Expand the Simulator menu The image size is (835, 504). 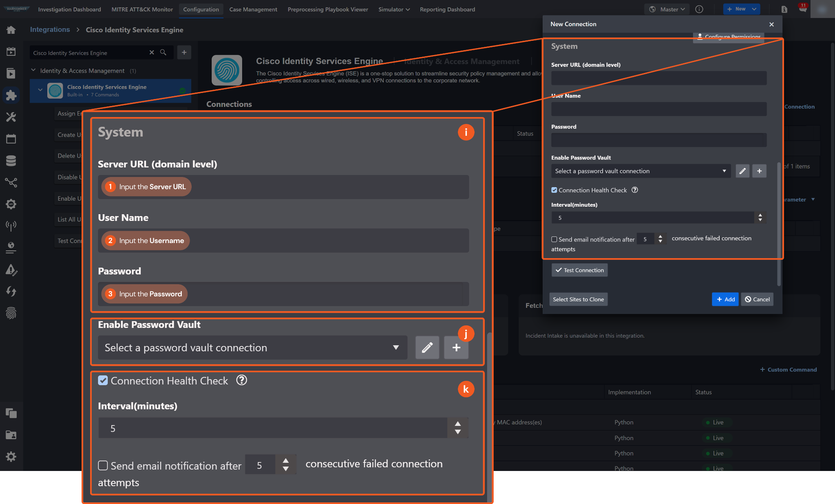point(394,9)
